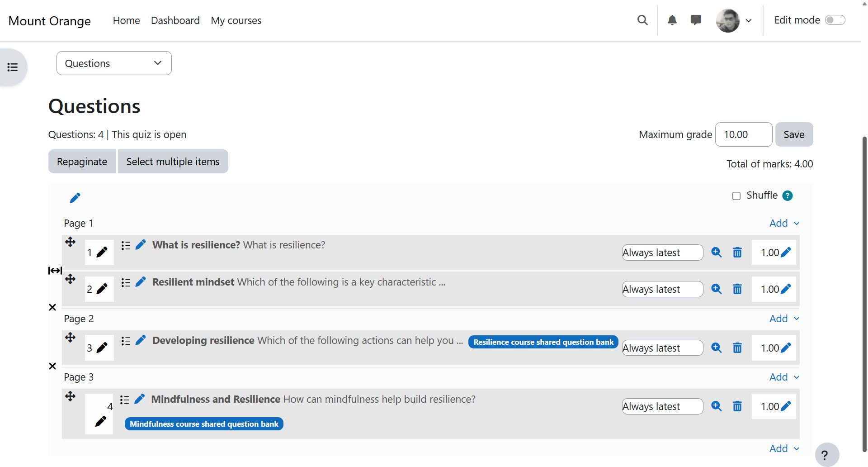Delete the "What is resilience?" question
Screen dimensions: 868x467
pyautogui.click(x=737, y=253)
